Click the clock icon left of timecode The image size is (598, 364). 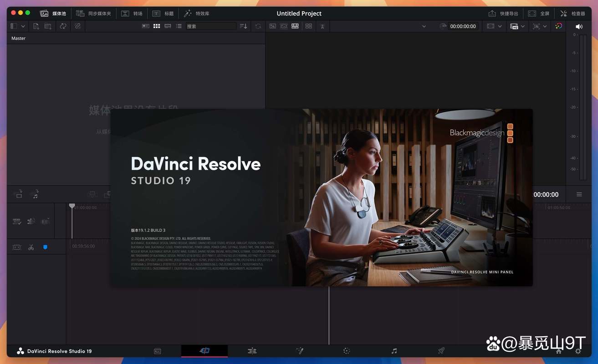tap(443, 26)
